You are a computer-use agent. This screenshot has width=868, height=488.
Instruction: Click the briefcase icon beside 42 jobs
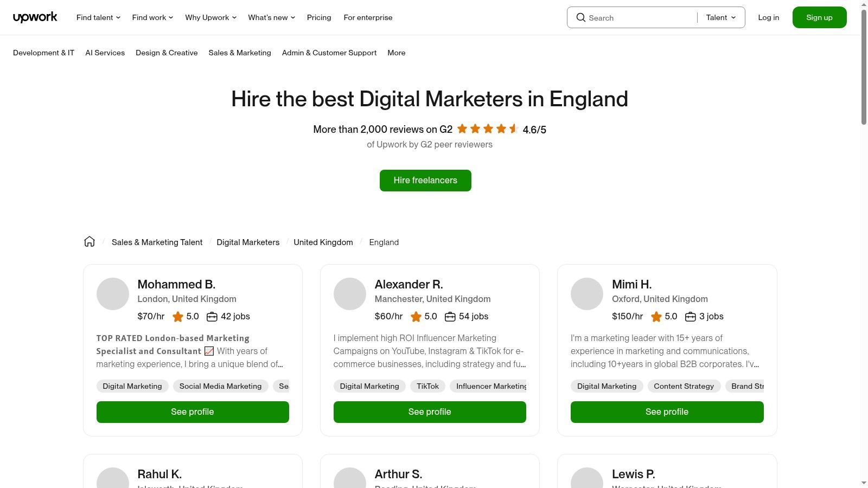(212, 317)
